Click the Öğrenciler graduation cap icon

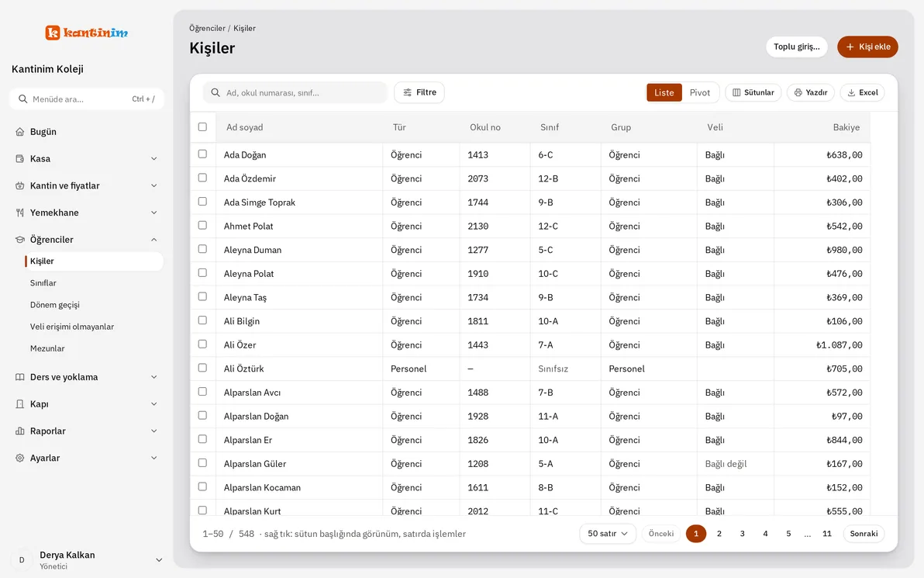tap(20, 240)
